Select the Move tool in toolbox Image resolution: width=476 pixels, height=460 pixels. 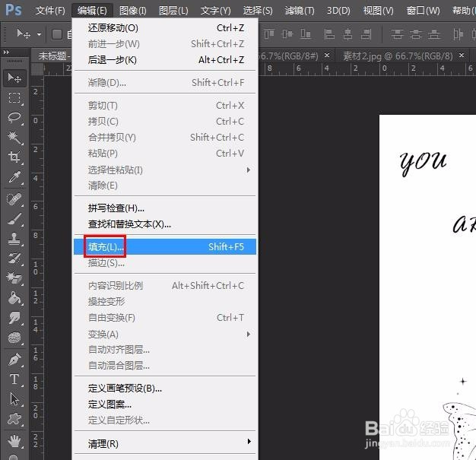[x=14, y=78]
